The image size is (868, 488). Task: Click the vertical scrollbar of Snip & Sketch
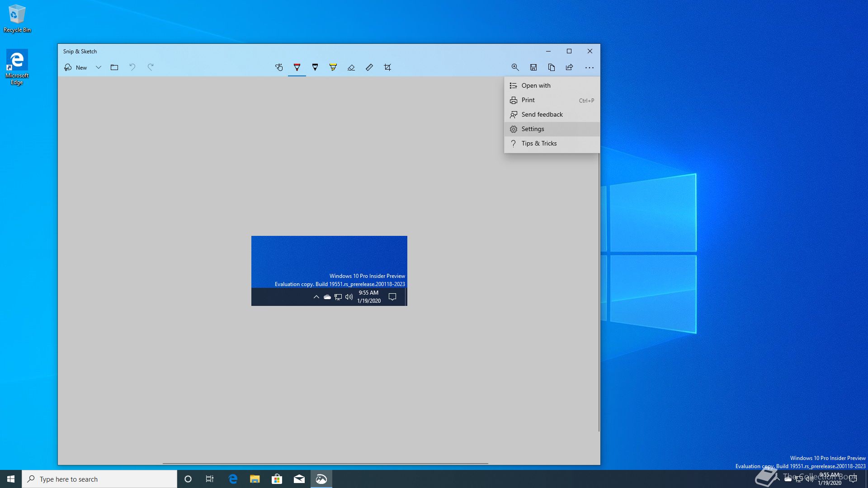tap(599, 292)
